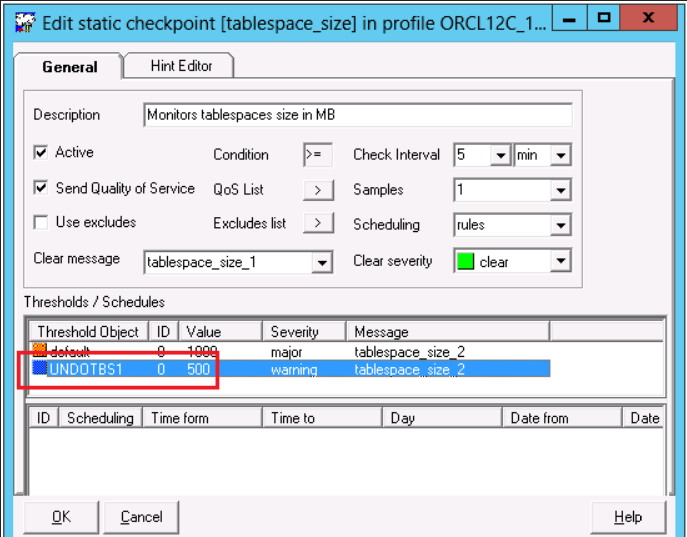Minimize the Edit static checkpoint window
This screenshot has height=537, width=687.
pyautogui.click(x=569, y=18)
